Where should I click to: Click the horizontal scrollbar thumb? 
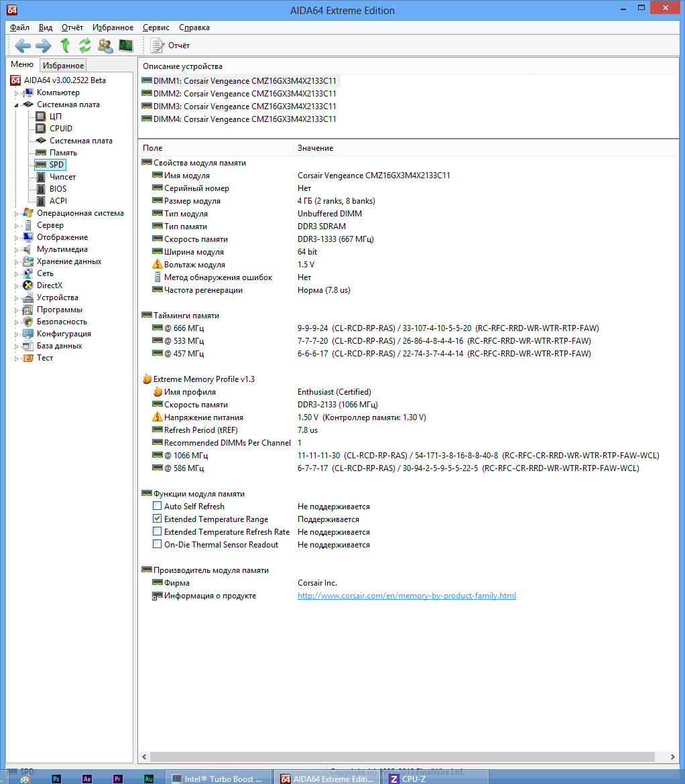tap(402, 757)
